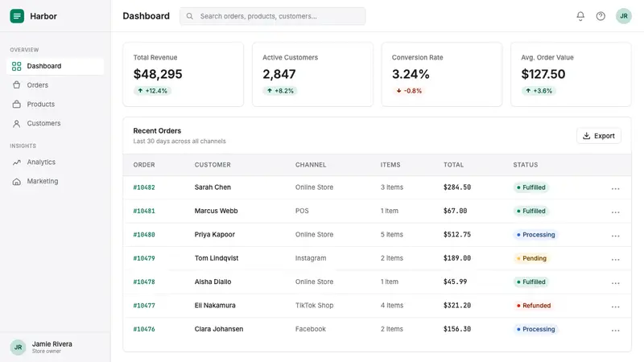This screenshot has height=362, width=644.
Task: Click the ITEMS column header
Action: (390, 165)
